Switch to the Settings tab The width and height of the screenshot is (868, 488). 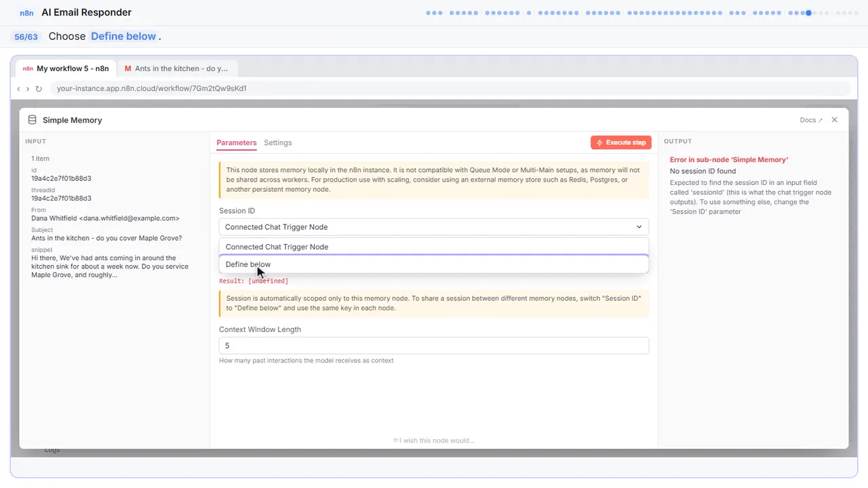tap(277, 143)
